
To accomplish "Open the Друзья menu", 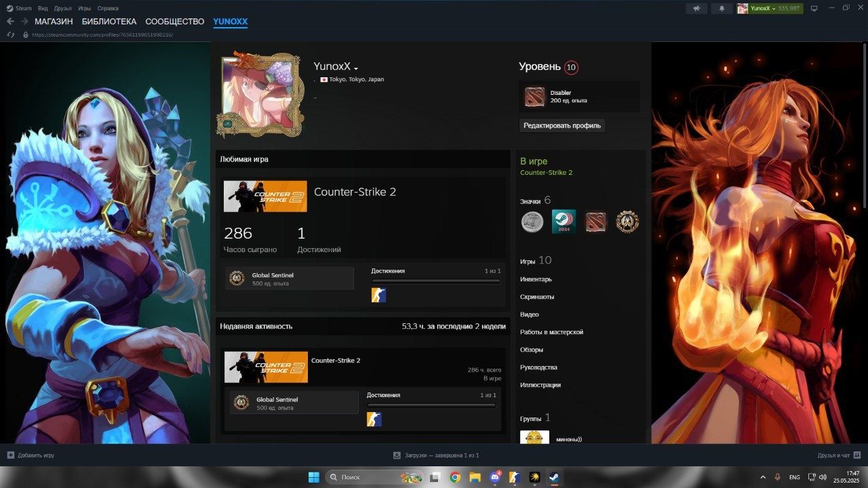I will 63,8.
